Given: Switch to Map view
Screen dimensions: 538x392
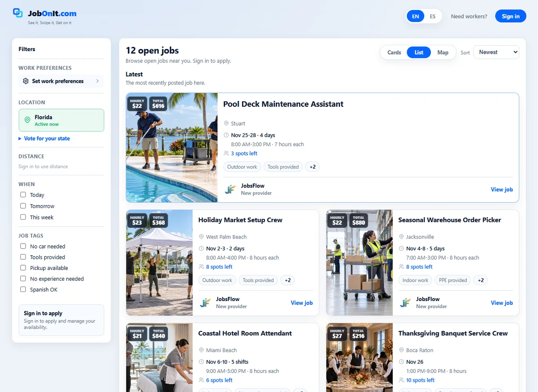Looking at the screenshot, I should point(443,52).
